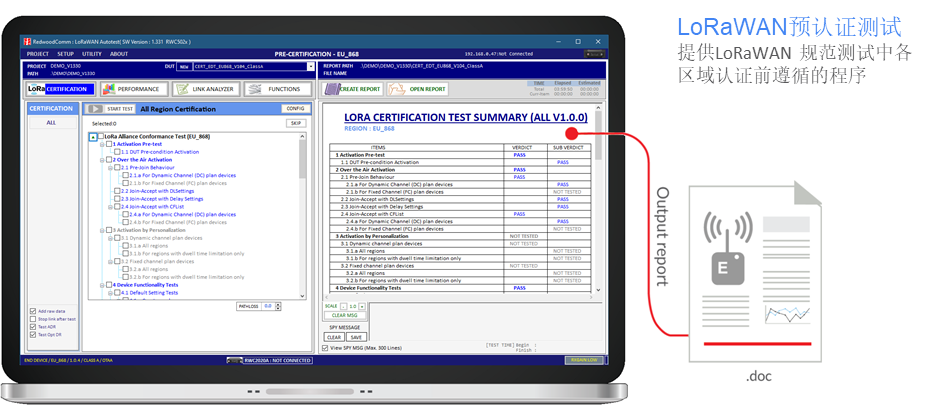Collapse the Over the Air Activation node
This screenshot has height=407, width=933.
[103, 160]
